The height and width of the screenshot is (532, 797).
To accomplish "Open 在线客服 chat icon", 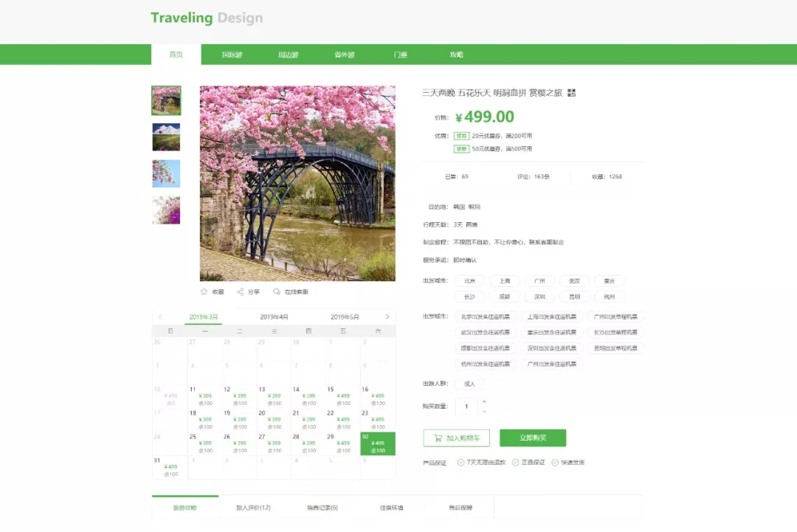I will (x=277, y=291).
